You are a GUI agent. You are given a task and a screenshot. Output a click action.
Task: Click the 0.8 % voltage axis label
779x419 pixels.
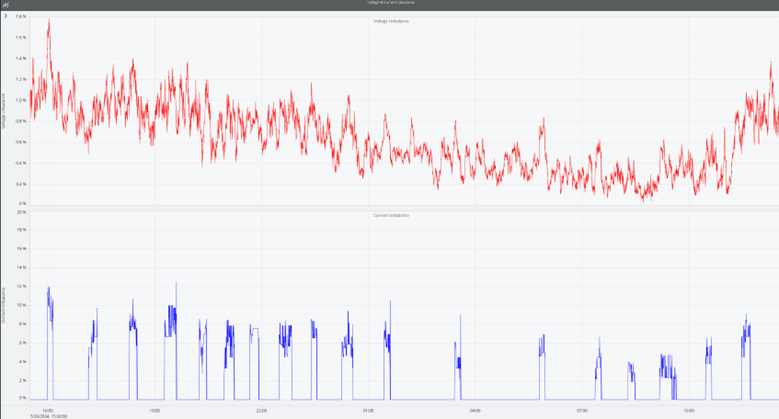(21, 121)
